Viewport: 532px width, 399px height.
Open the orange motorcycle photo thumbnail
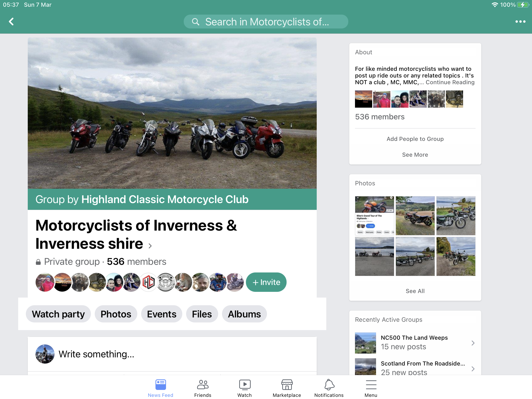374,216
